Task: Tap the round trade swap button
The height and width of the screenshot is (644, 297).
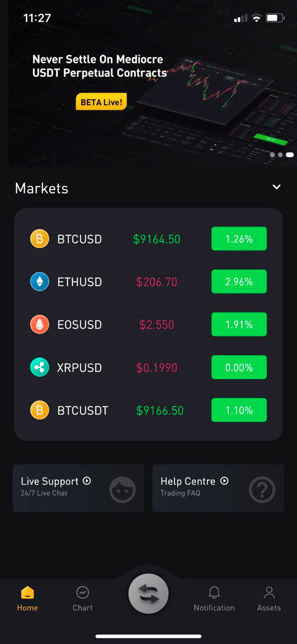Action: coord(148,594)
